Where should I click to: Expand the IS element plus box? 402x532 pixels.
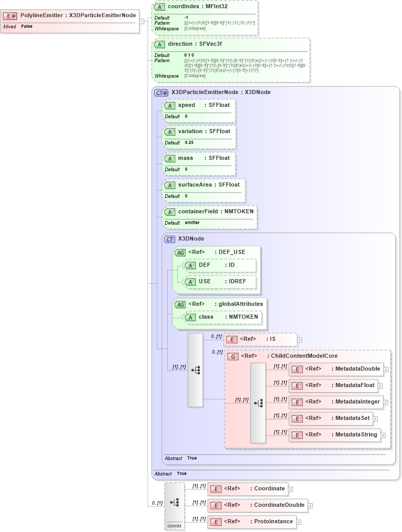[x=300, y=340]
